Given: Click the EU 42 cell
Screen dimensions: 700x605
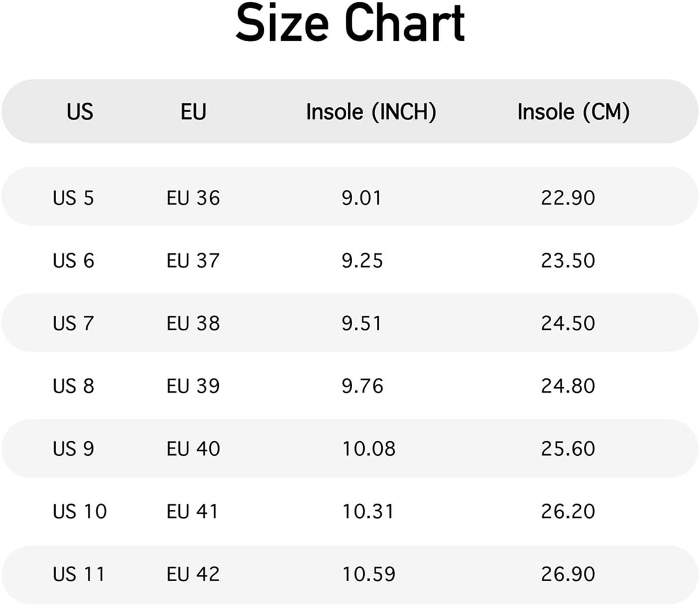Looking at the screenshot, I should tap(193, 574).
